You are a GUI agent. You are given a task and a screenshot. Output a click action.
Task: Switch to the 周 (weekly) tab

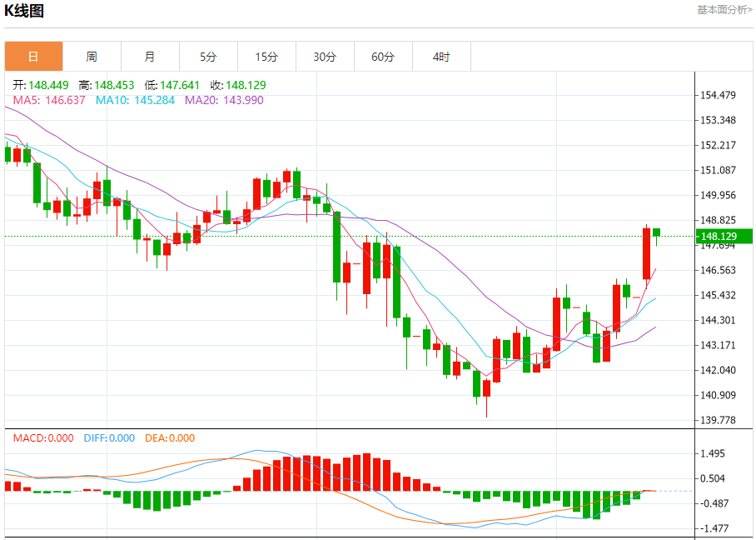click(x=92, y=57)
